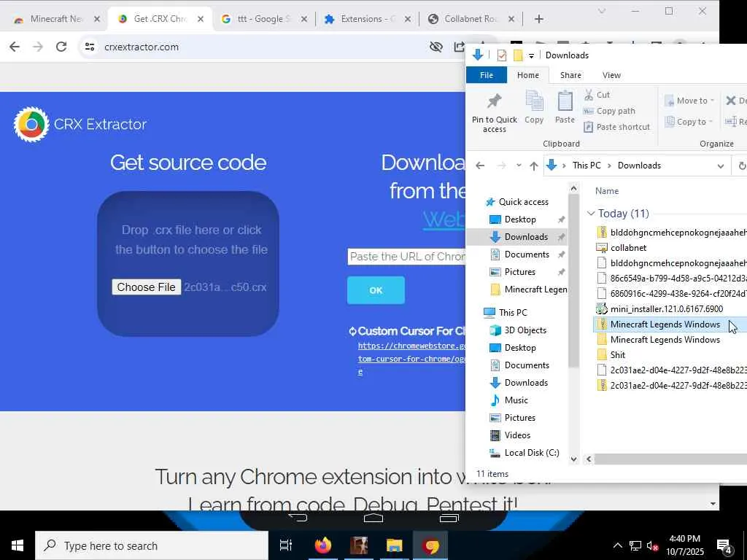Select the Share ribbon tab in Explorer
747x560 pixels.
pyautogui.click(x=570, y=75)
